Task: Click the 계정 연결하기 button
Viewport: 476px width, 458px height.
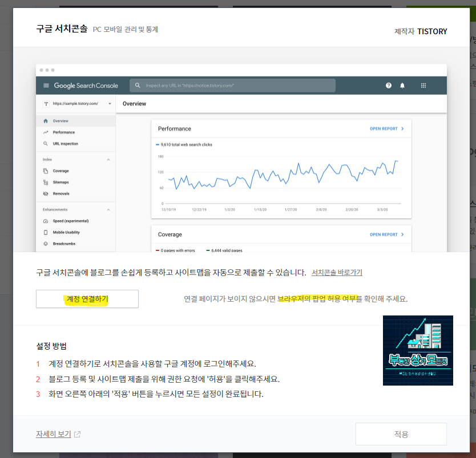Action: coord(87,299)
